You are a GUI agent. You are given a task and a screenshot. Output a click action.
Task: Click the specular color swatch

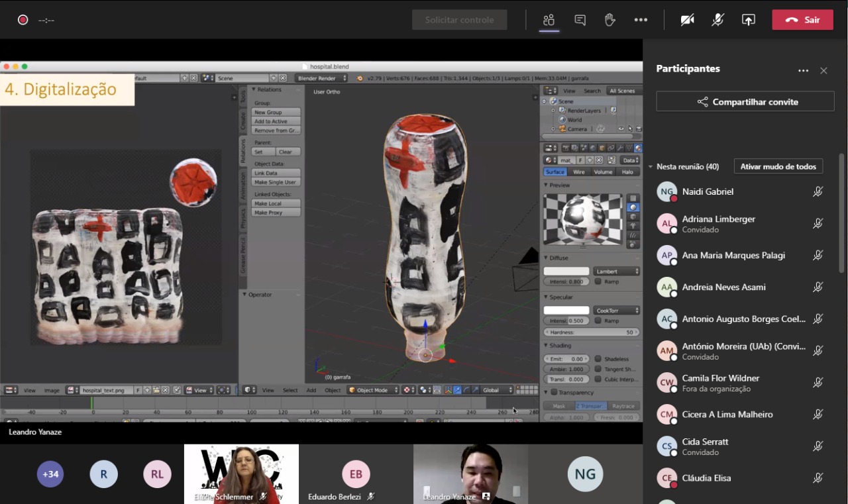pyautogui.click(x=566, y=310)
